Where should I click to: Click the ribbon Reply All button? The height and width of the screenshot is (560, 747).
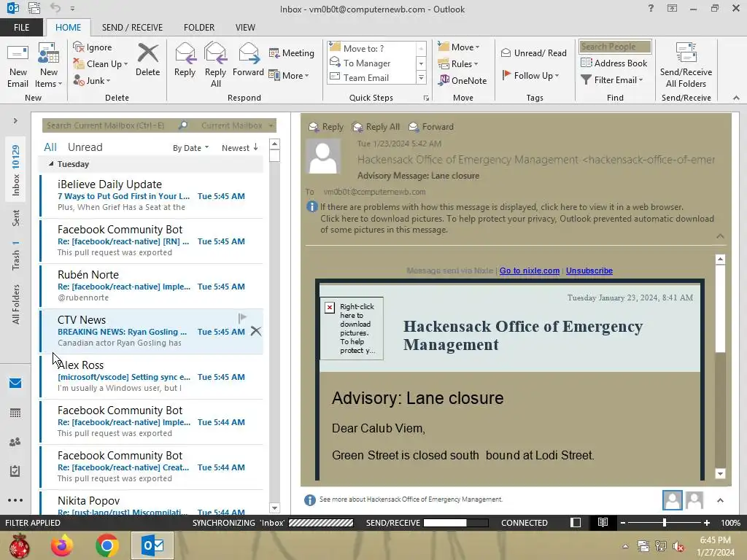point(215,65)
